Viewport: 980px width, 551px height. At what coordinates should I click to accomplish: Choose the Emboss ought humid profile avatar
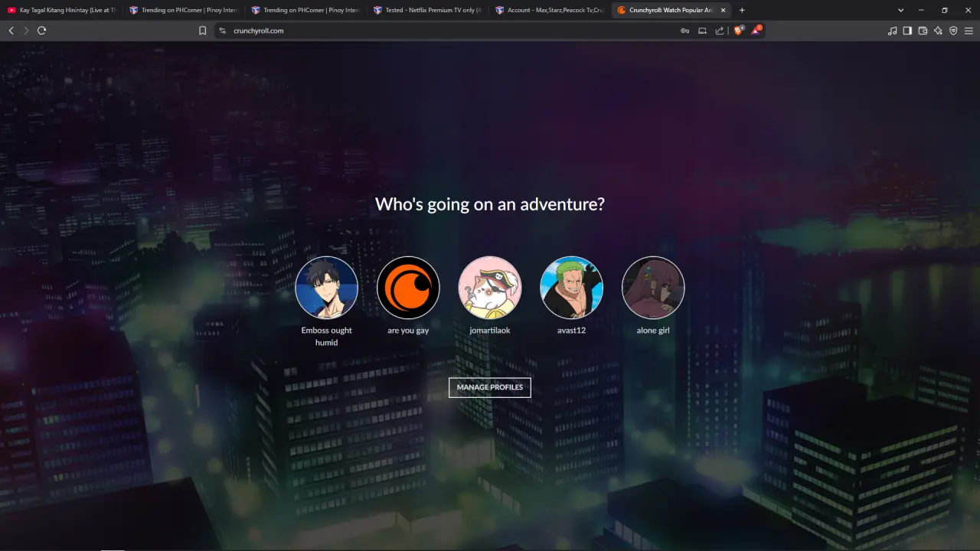(x=327, y=288)
